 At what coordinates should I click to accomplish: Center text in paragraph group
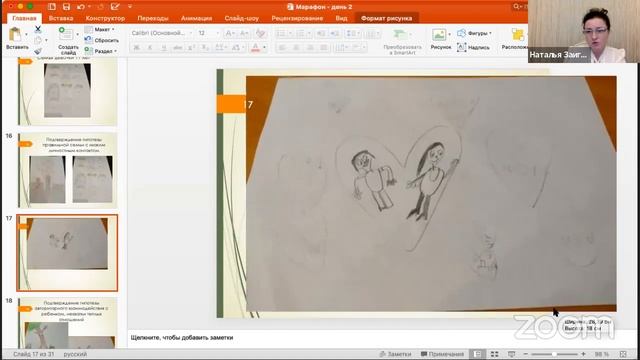point(296,48)
